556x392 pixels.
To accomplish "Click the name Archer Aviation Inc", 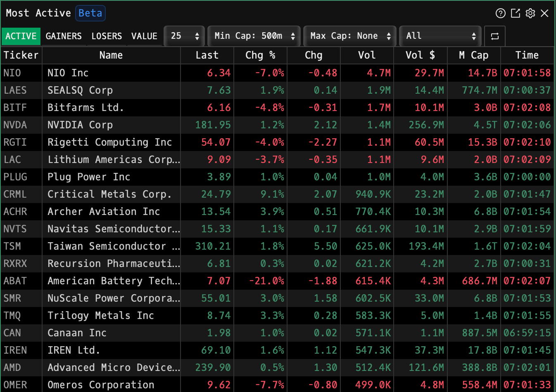I will (x=104, y=212).
